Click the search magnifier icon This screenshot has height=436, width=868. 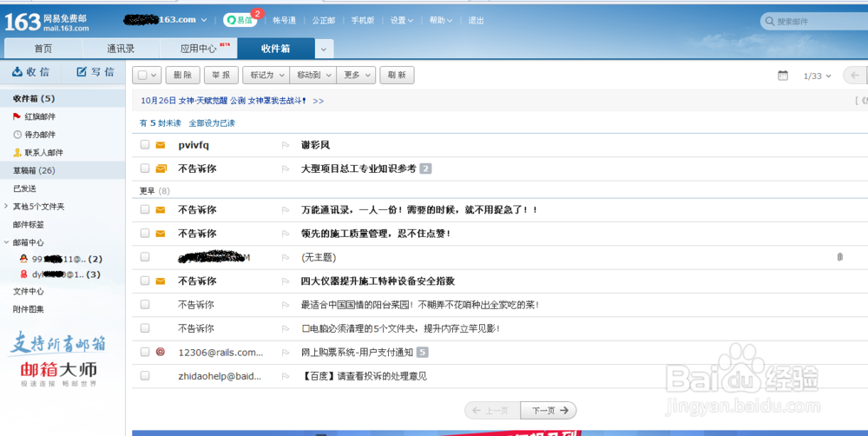(x=769, y=21)
